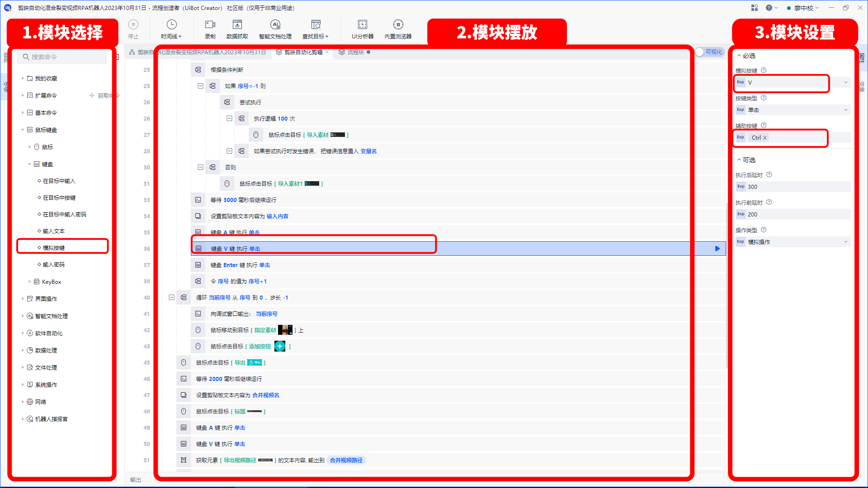The image size is (868, 488).
Task: Select the 在目标中按键 command
Action: click(59, 197)
